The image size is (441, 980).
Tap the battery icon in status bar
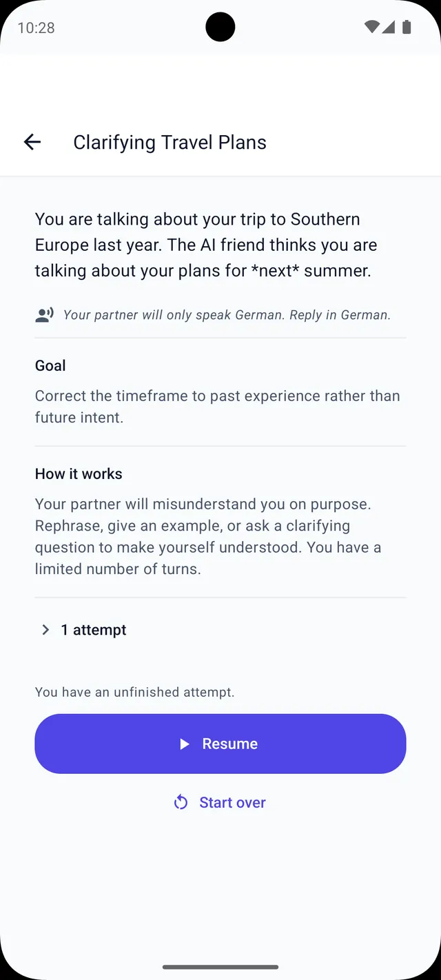click(x=407, y=28)
